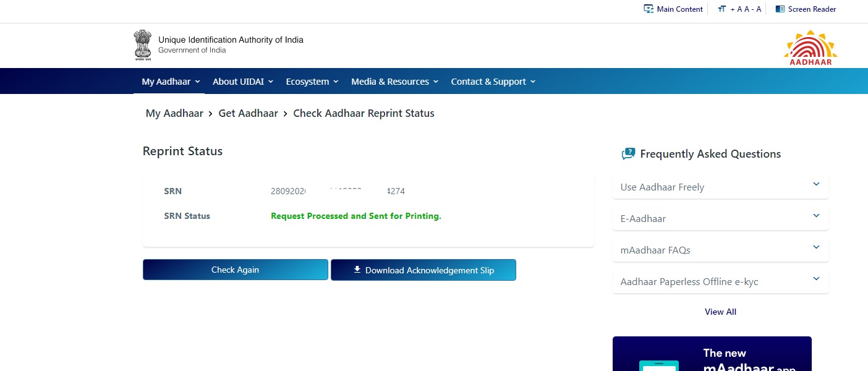This screenshot has height=371, width=868.
Task: Expand Aadhaar Paperless Offline e-kyc FAQ
Action: (x=720, y=281)
